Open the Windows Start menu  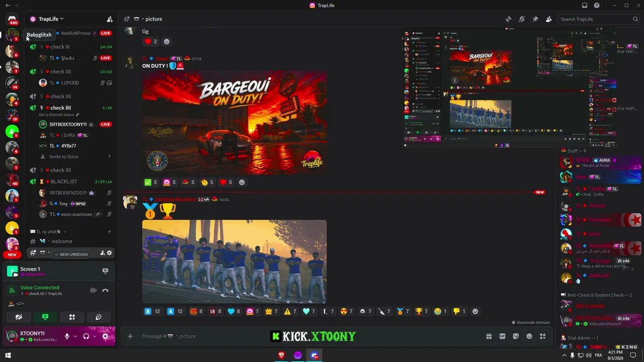8,355
